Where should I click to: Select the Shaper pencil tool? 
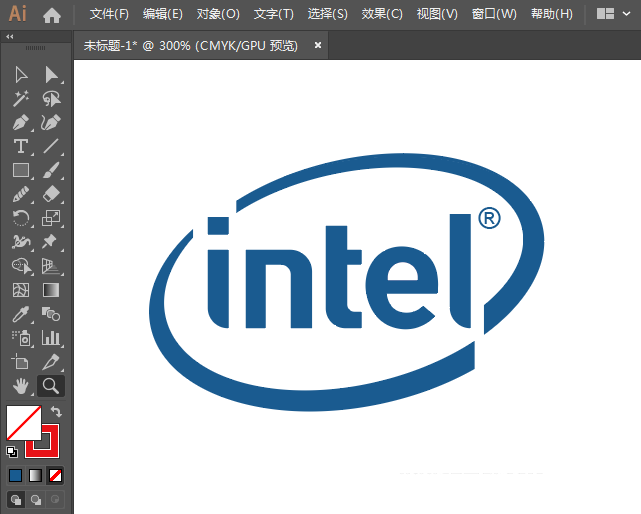(x=21, y=194)
